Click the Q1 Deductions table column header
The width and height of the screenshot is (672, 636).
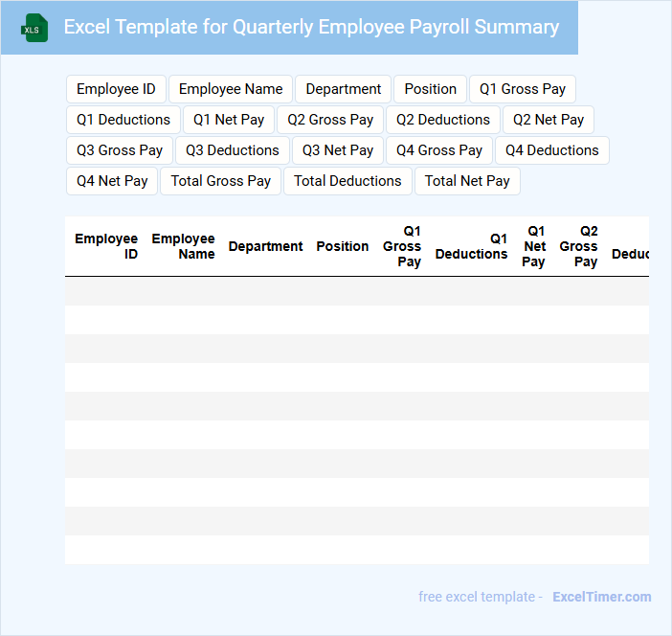(x=471, y=246)
